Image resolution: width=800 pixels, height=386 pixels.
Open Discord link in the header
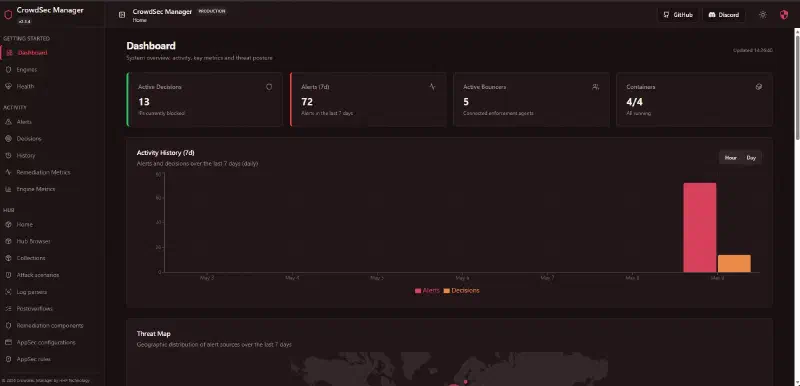[x=723, y=15]
